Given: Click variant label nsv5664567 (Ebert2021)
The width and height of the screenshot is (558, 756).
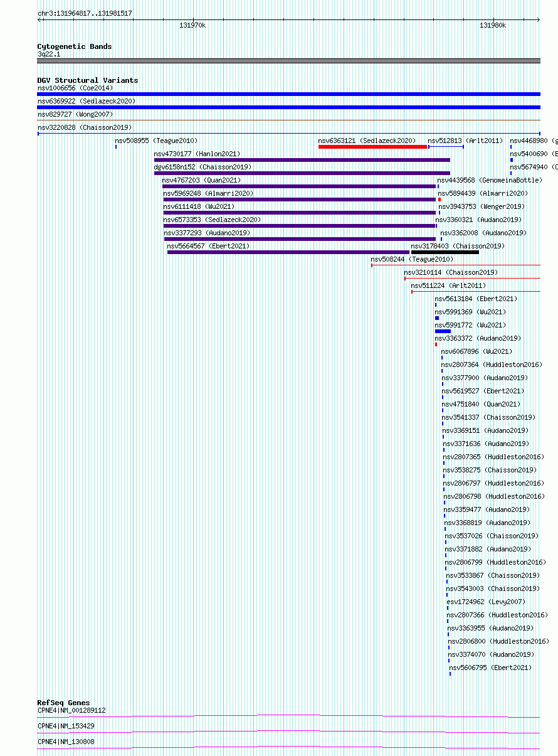Looking at the screenshot, I should pos(208,246).
